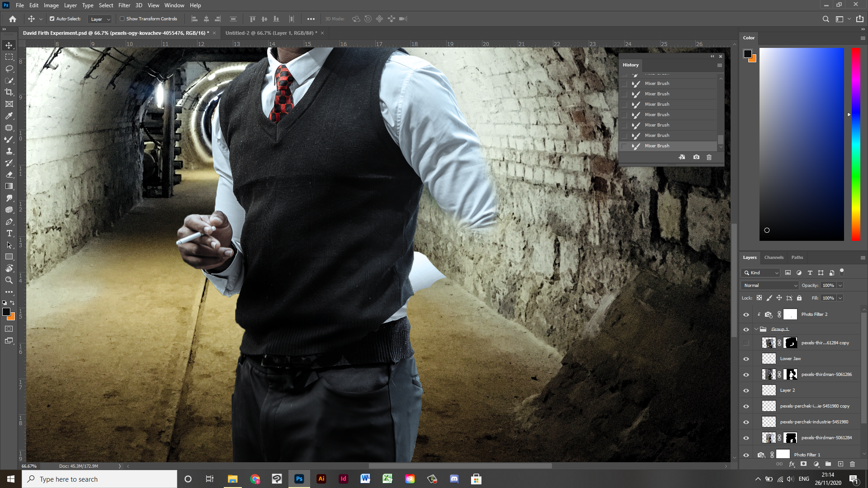Enable Show Transform Controls checkbox
The height and width of the screenshot is (488, 868).
(x=122, y=19)
